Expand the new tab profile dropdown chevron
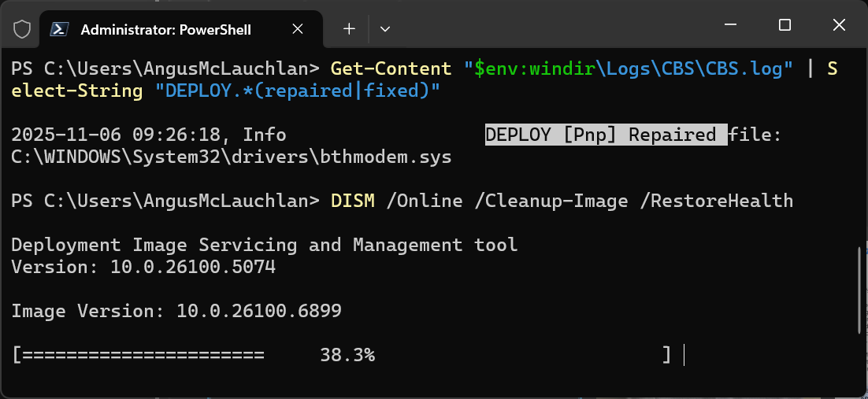 tap(385, 29)
